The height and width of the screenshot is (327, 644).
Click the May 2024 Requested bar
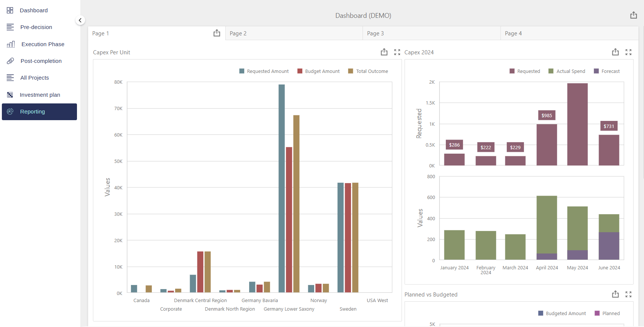click(577, 124)
